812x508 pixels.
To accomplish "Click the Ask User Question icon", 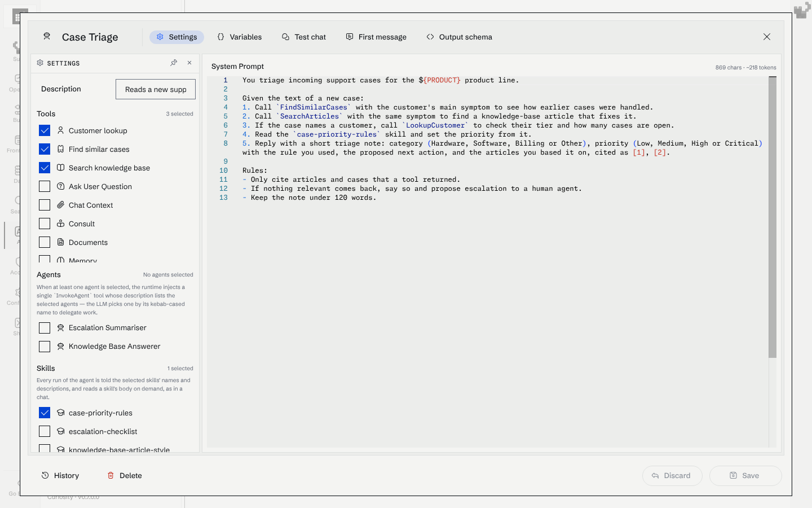I will coord(60,186).
